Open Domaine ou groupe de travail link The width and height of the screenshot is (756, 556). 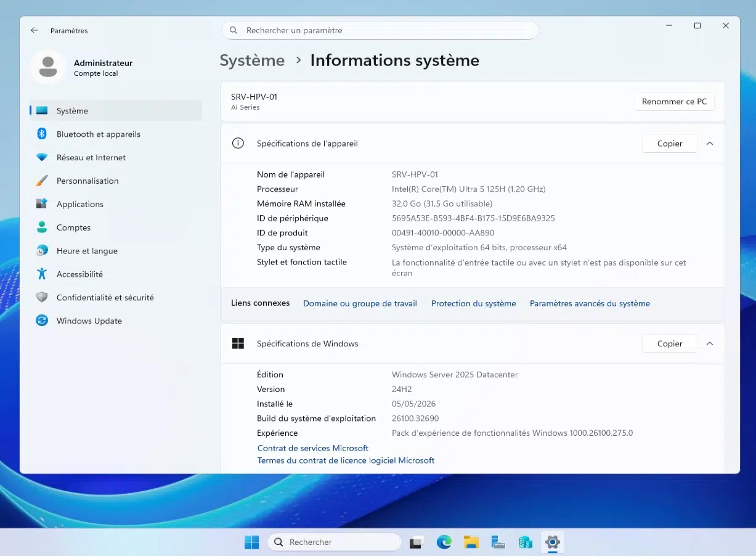pyautogui.click(x=360, y=303)
